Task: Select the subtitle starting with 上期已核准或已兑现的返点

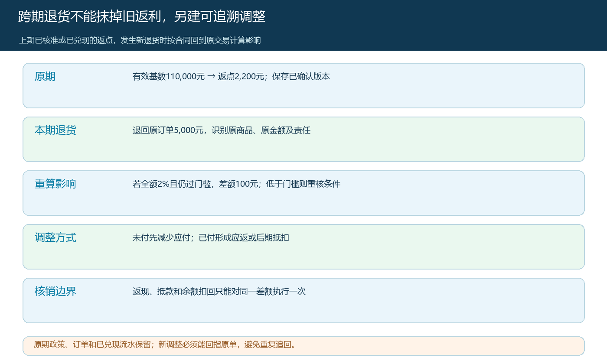Action: pyautogui.click(x=140, y=40)
